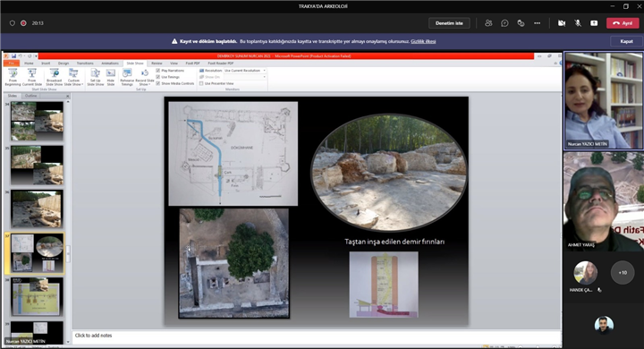Enable the Use Presenter View checkbox
The image size is (644, 349).
coord(201,83)
